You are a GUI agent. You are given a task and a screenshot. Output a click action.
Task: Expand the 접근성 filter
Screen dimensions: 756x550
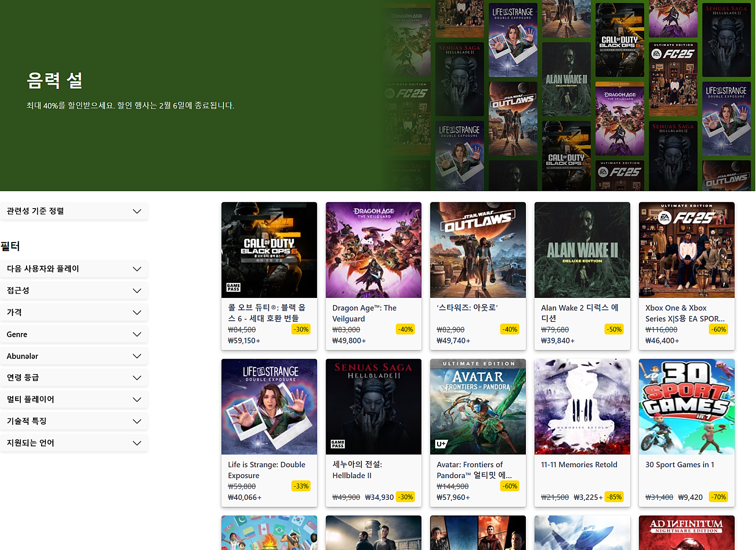click(x=74, y=290)
